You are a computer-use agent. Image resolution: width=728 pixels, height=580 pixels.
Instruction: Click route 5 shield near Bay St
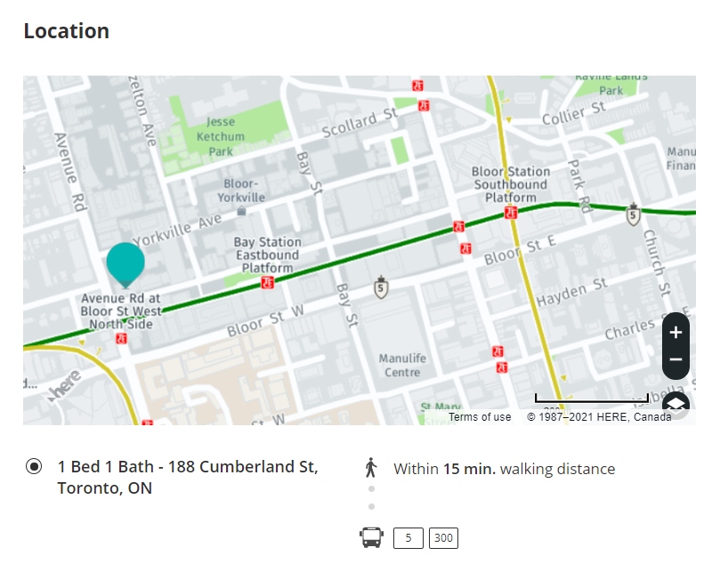pyautogui.click(x=381, y=287)
